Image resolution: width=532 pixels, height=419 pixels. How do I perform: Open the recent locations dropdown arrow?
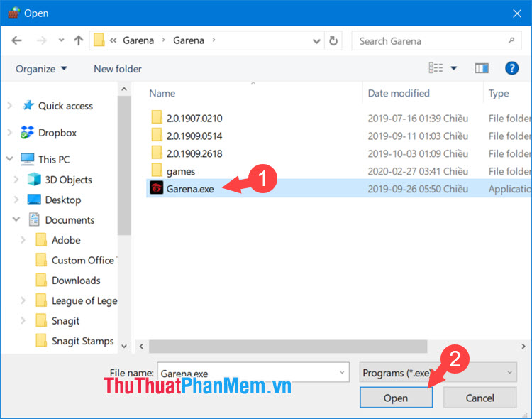tap(61, 40)
